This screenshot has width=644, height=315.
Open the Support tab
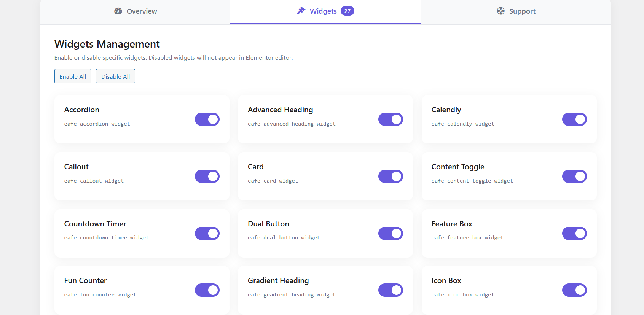pyautogui.click(x=516, y=11)
